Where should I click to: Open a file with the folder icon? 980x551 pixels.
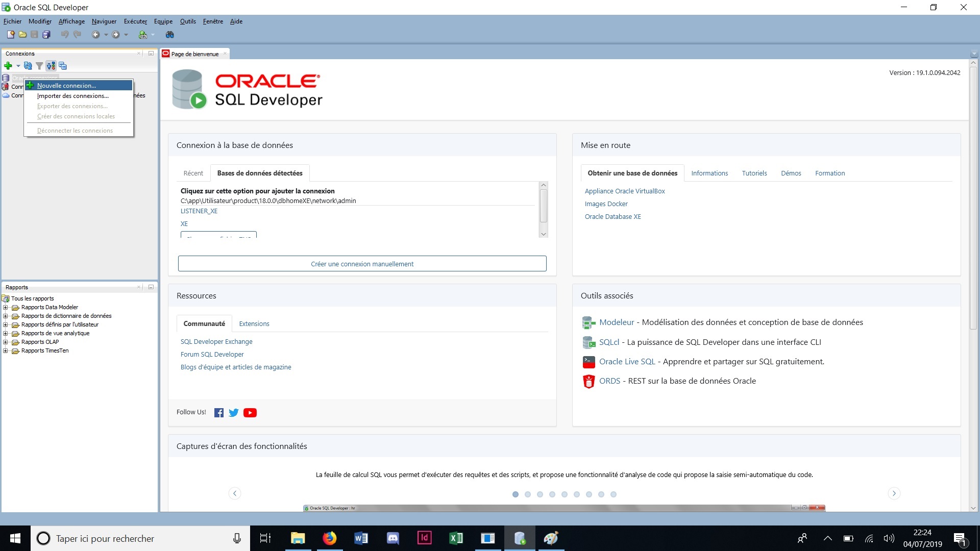coord(22,35)
